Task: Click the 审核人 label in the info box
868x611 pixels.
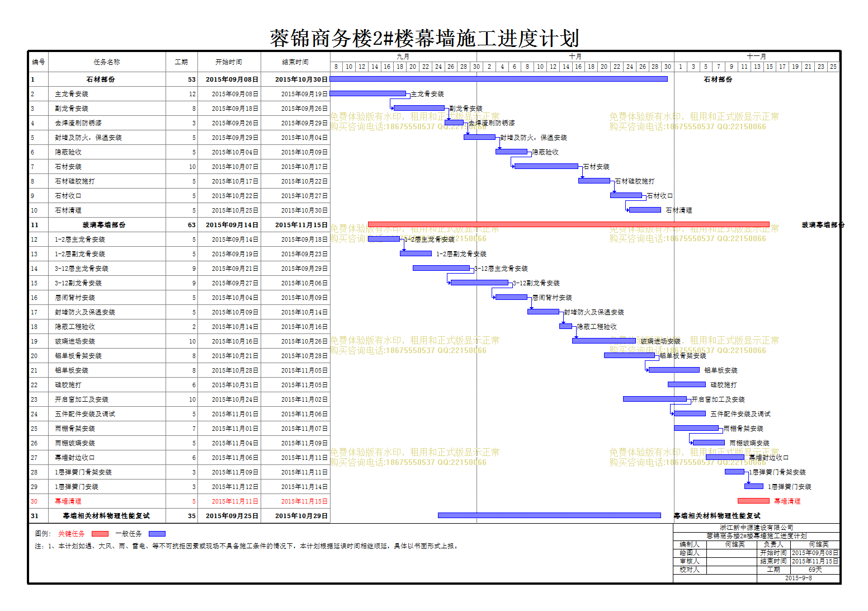Action: (690, 561)
